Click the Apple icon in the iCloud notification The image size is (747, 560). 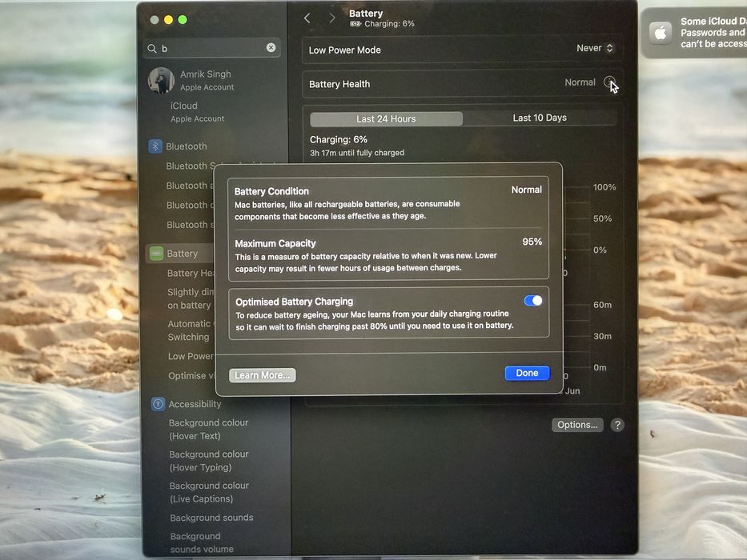tap(661, 33)
